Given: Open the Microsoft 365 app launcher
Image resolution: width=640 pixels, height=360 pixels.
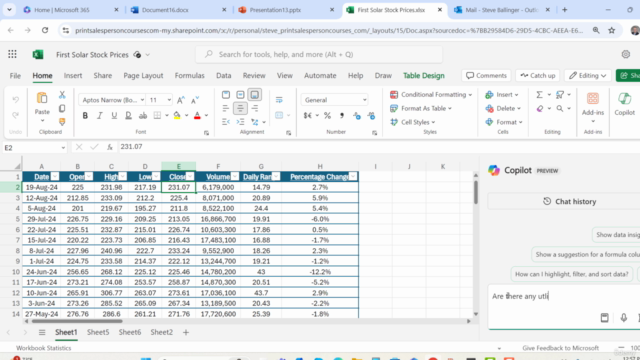Looking at the screenshot, I should 12,54.
